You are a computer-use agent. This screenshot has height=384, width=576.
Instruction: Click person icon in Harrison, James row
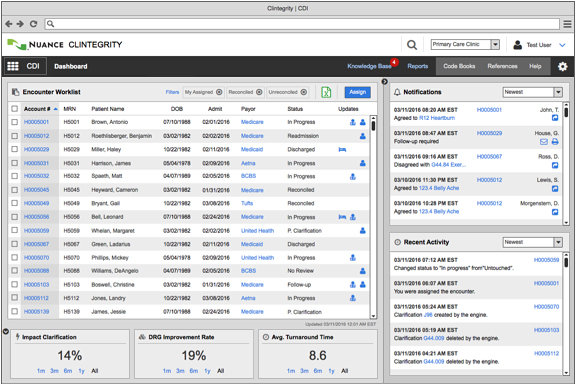tap(363, 163)
